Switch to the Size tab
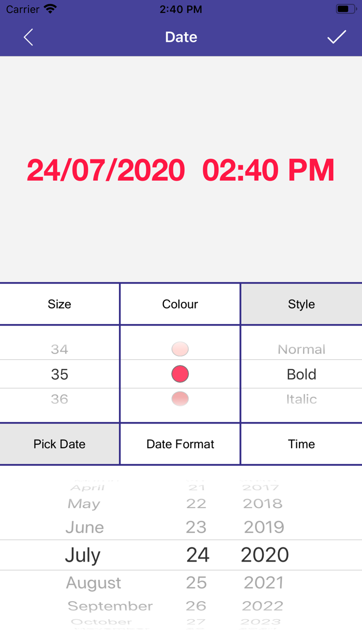 (59, 304)
